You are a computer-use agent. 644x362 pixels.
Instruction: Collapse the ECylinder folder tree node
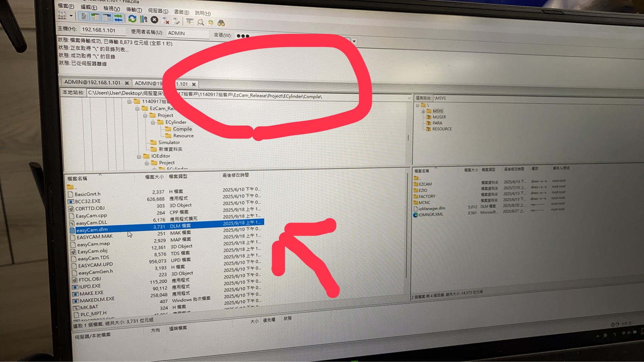[x=153, y=123]
